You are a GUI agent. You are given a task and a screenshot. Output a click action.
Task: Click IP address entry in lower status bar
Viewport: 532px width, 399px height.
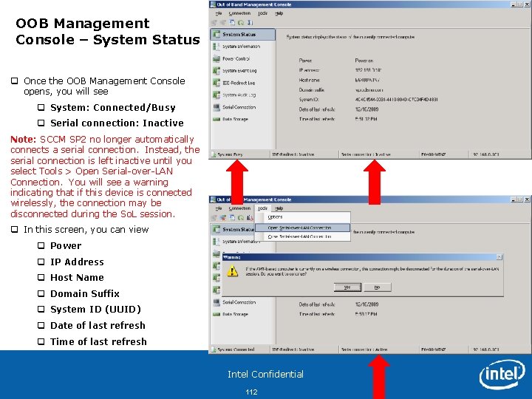click(x=486, y=349)
